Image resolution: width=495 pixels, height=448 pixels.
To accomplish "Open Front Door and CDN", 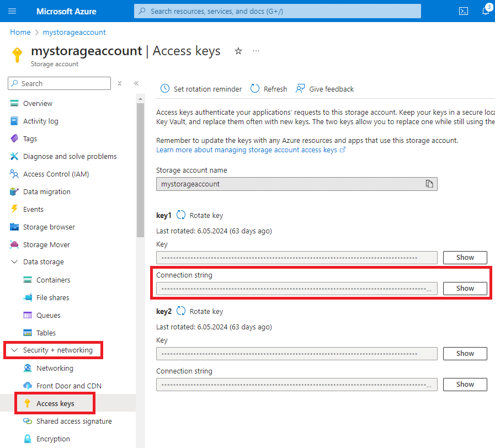I will click(68, 386).
